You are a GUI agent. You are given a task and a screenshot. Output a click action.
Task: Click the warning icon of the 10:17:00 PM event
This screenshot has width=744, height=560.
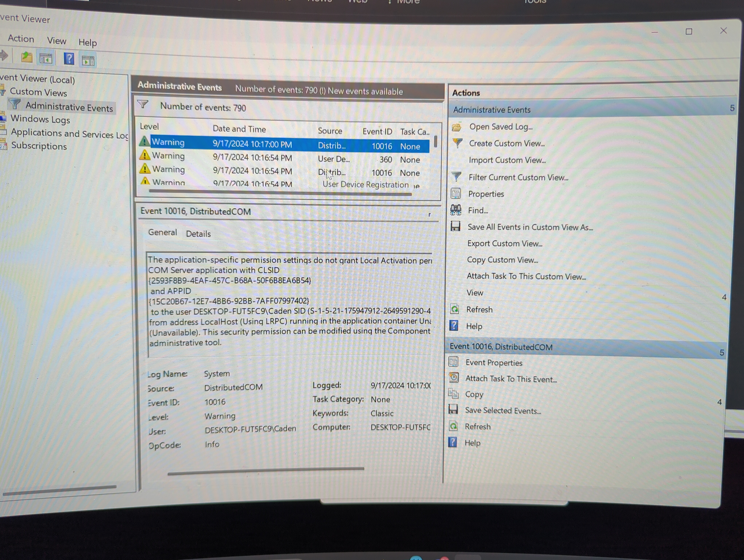(144, 141)
